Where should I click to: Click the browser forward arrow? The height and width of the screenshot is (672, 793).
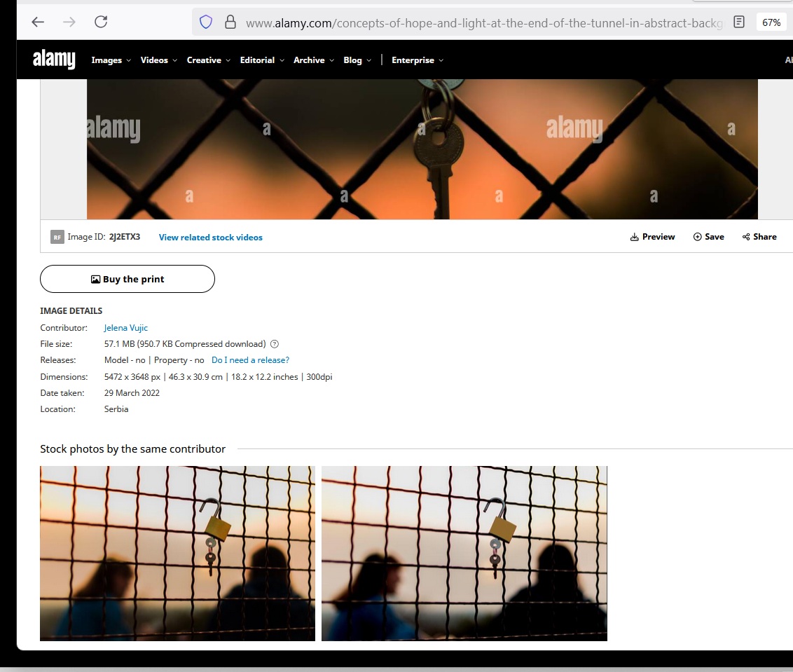[69, 22]
